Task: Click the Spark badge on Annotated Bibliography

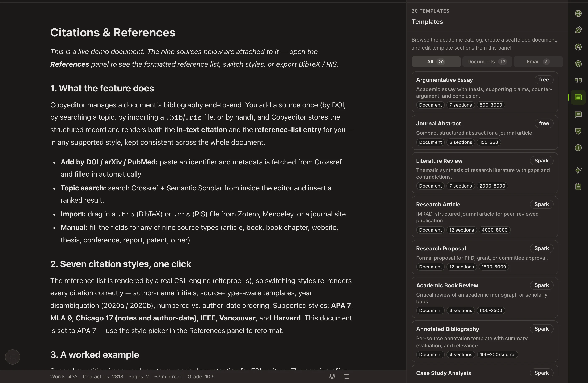Action: point(542,329)
